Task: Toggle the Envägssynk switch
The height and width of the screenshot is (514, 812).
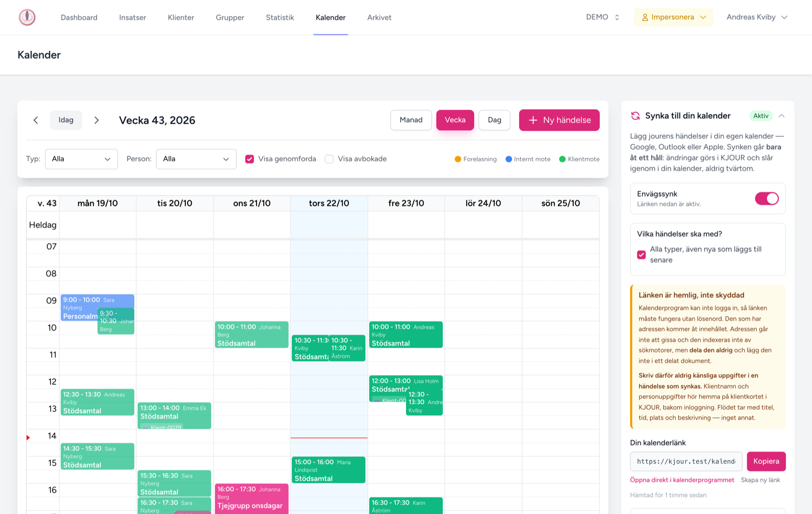Action: coord(767,198)
